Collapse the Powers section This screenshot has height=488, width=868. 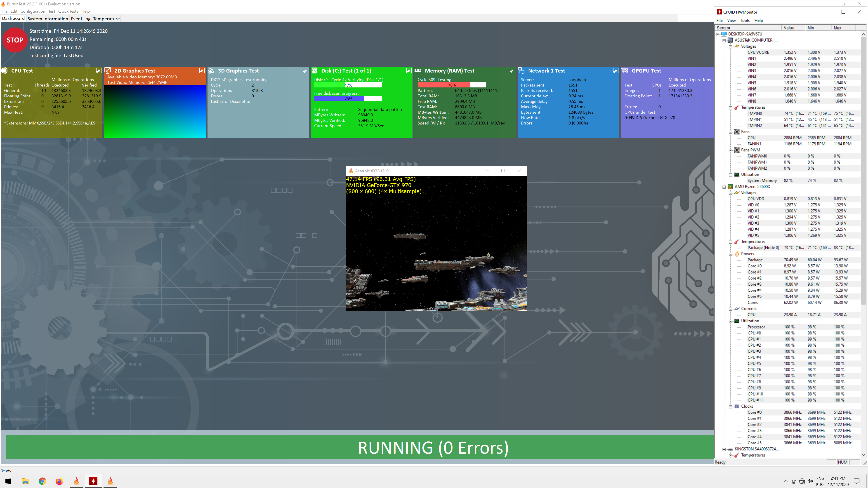(731, 254)
